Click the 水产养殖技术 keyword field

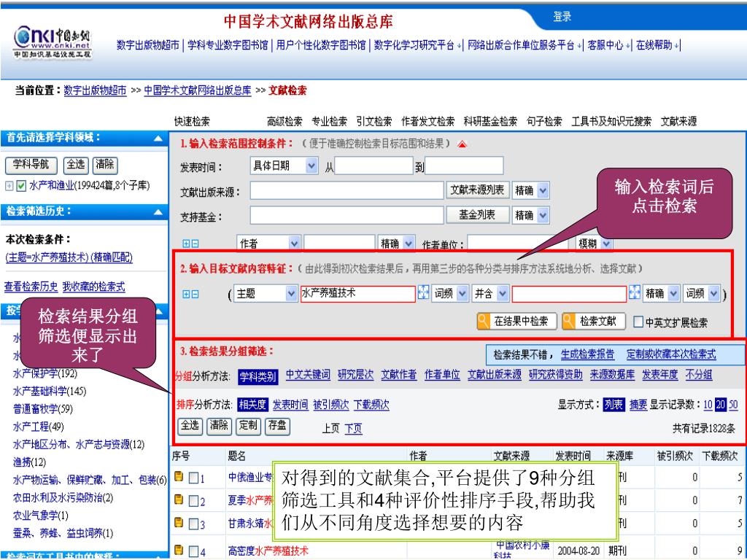coord(357,294)
